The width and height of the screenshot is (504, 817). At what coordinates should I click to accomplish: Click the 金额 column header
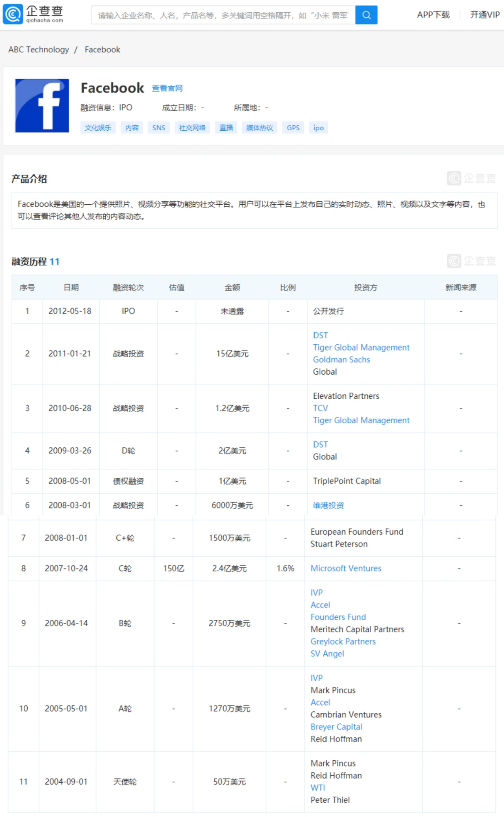pos(232,288)
